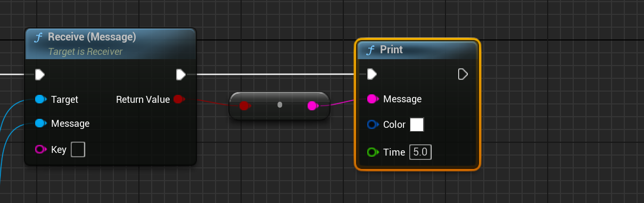The image size is (644, 203).
Task: Select the Print node title bar
Action: (417, 50)
